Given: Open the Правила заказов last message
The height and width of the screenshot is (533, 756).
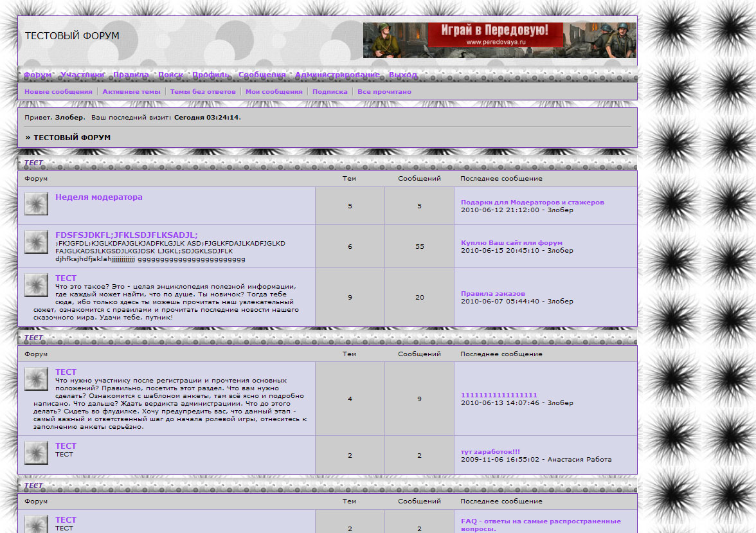Looking at the screenshot, I should (x=492, y=294).
